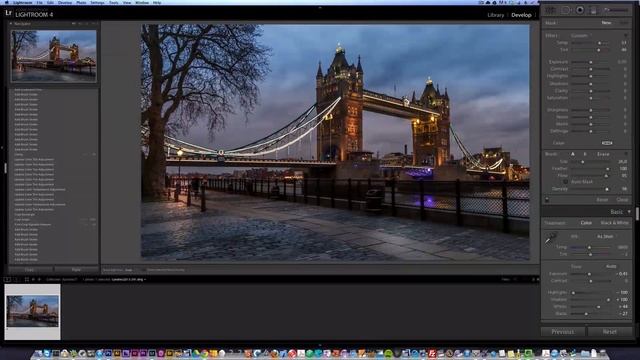Select the Spot Removal tool

coord(565,10)
